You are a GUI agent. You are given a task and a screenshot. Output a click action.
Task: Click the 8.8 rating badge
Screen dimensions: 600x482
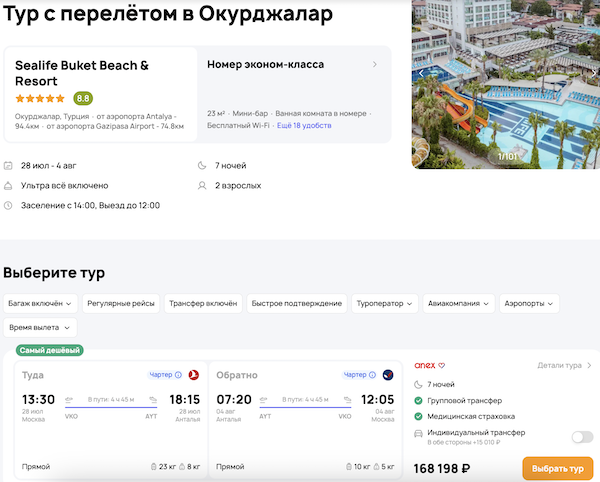pos(83,99)
